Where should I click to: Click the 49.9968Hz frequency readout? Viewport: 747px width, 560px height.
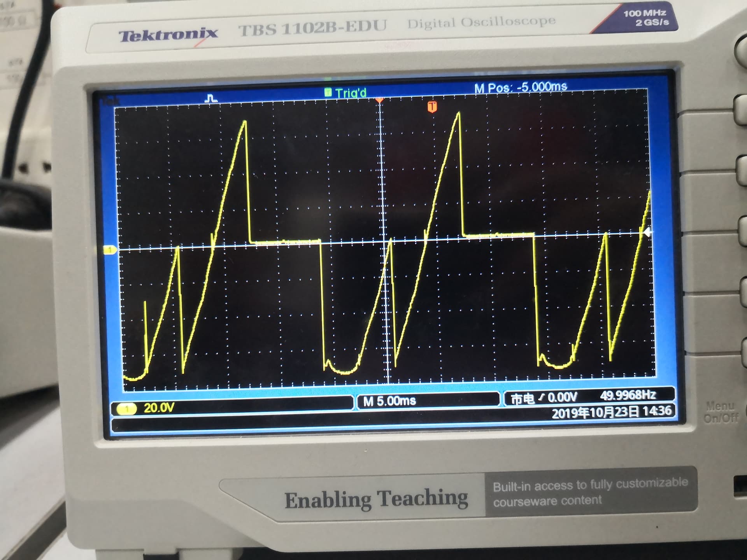click(x=628, y=395)
